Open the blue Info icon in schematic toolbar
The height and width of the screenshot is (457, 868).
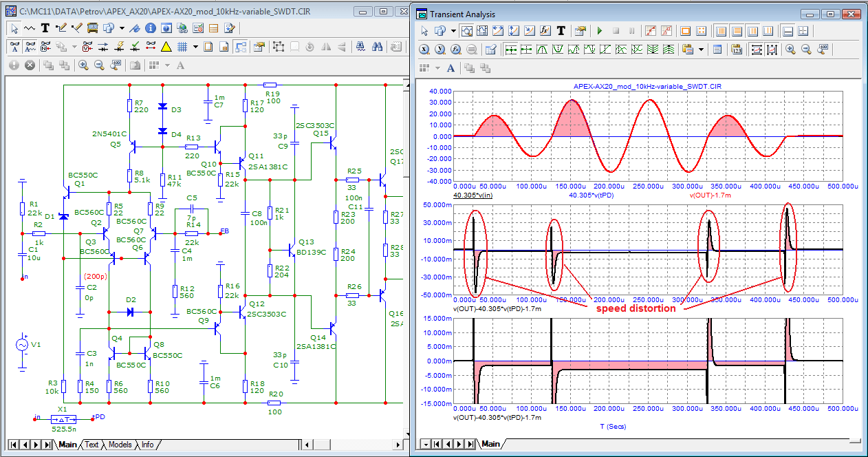coord(150,28)
